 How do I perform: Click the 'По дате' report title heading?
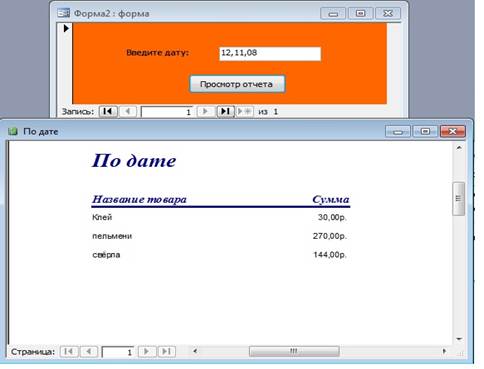[x=134, y=161]
